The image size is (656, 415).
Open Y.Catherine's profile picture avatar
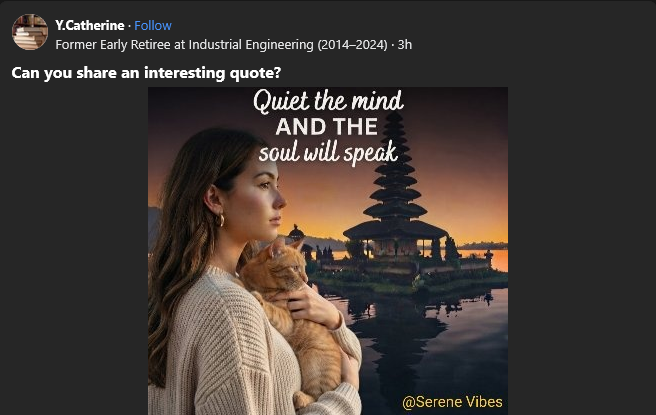click(x=30, y=32)
